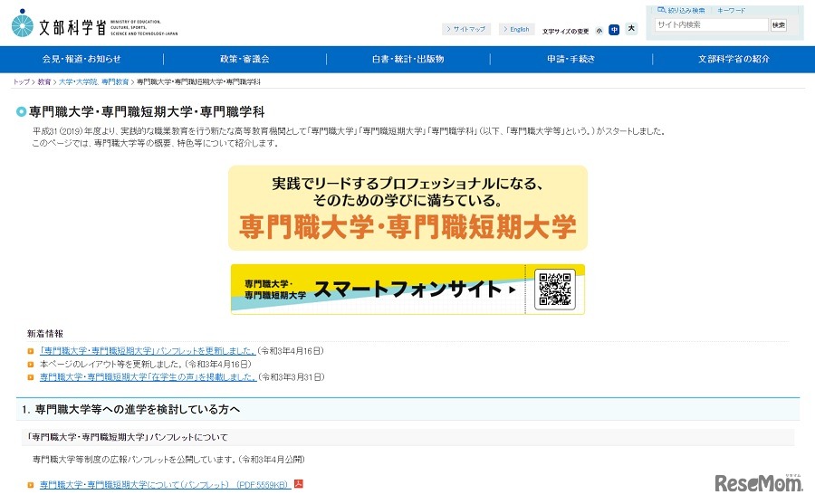Click the 専門職大学・専門職短期大学 yellow banner
The width and height of the screenshot is (815, 504).
407,208
